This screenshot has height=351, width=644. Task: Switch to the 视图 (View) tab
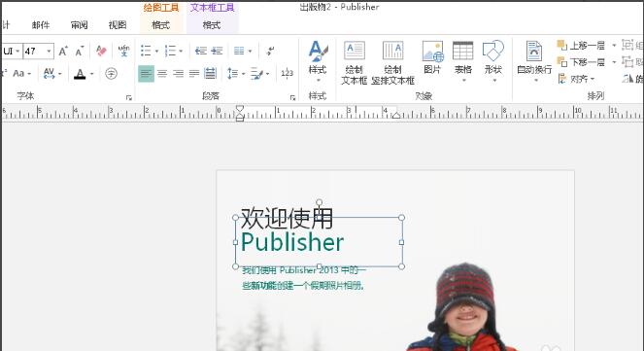click(118, 25)
